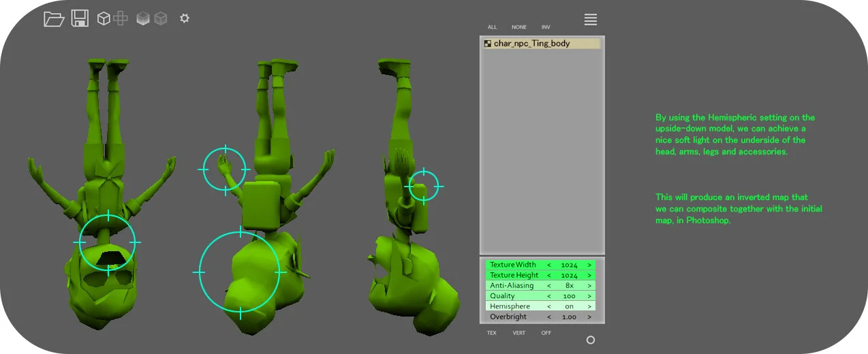
Task: Select the unfolded UV cross icon
Action: tap(121, 18)
